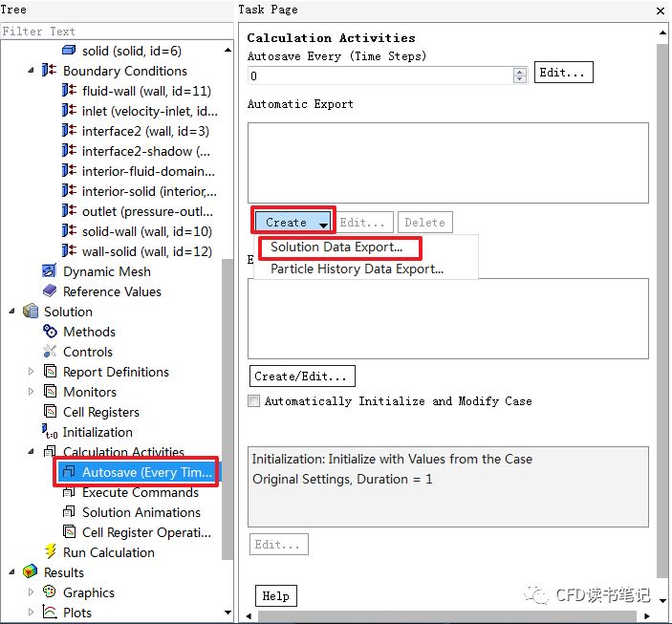Open the Initialization tree item

pos(98,432)
